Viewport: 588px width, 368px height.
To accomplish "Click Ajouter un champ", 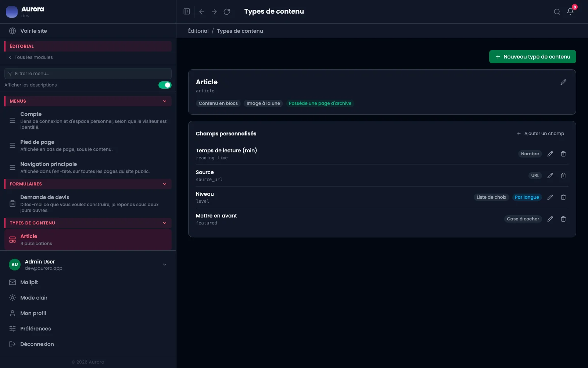I will pyautogui.click(x=540, y=134).
